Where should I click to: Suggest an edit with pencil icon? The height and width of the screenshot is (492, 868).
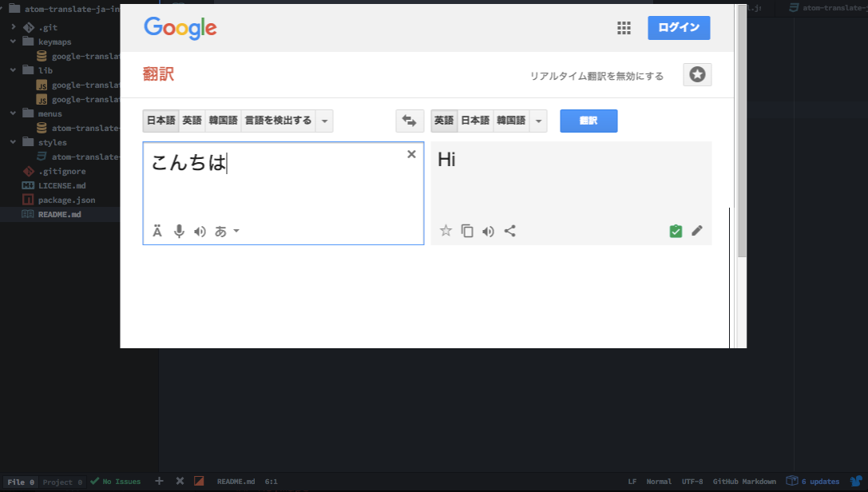697,230
